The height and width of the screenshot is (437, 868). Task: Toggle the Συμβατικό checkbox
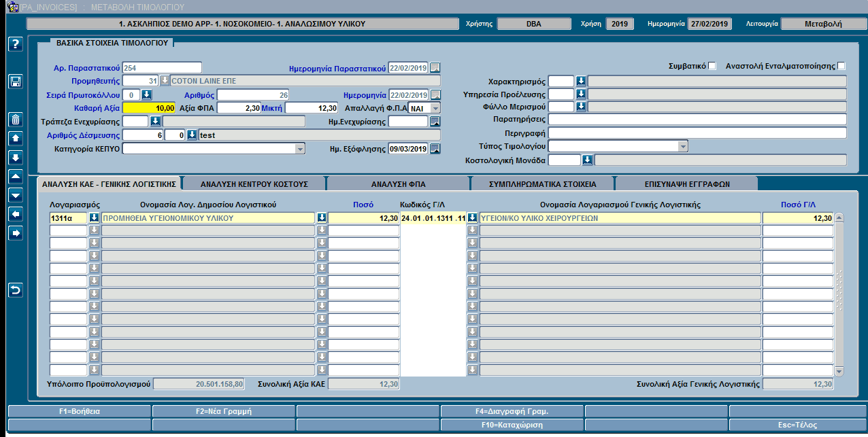click(712, 66)
